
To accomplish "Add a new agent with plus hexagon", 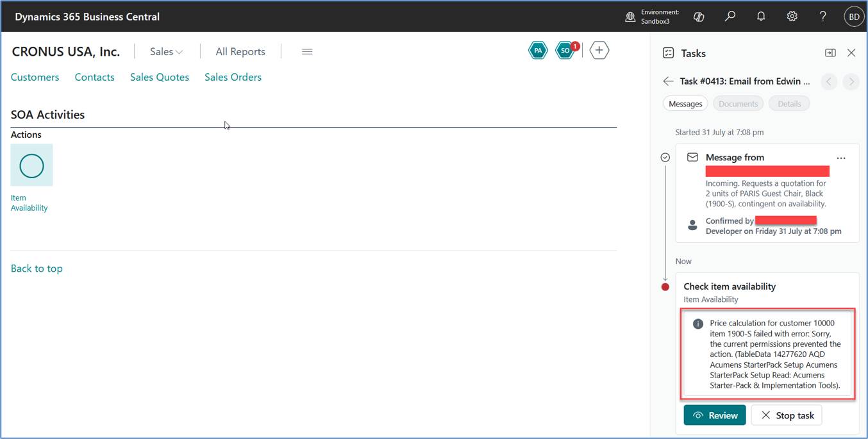I will [599, 50].
